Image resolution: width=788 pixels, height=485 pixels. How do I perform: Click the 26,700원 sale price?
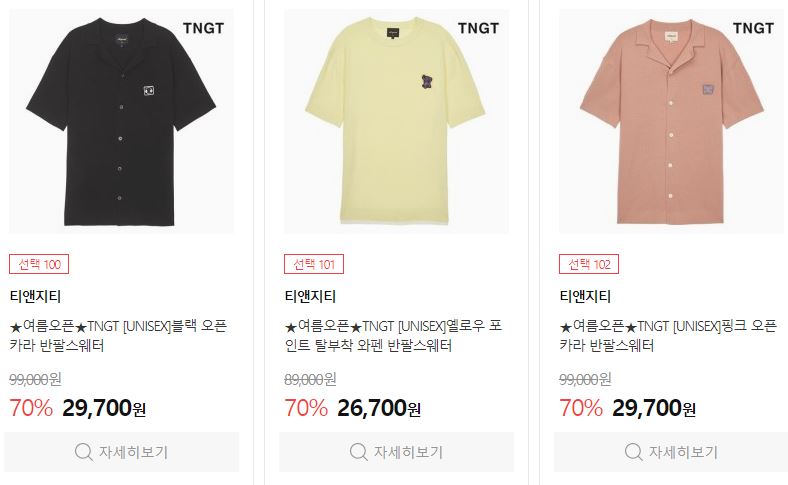click(379, 408)
